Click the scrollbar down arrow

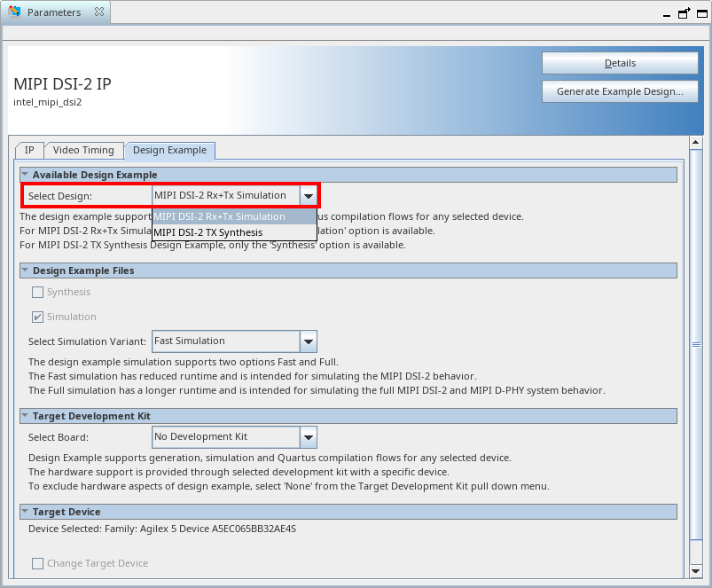696,571
